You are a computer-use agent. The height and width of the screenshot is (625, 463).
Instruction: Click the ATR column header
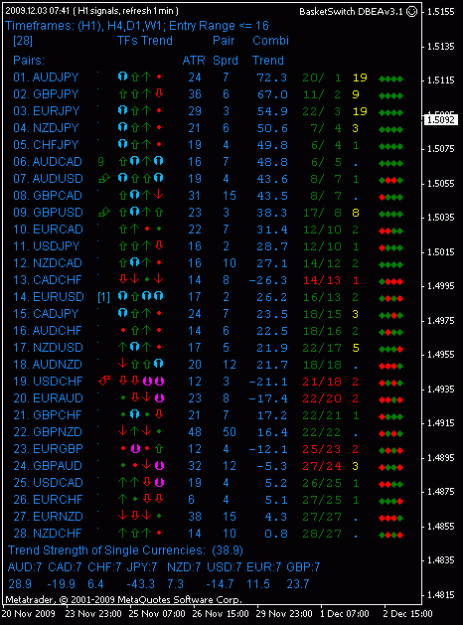pos(194,61)
